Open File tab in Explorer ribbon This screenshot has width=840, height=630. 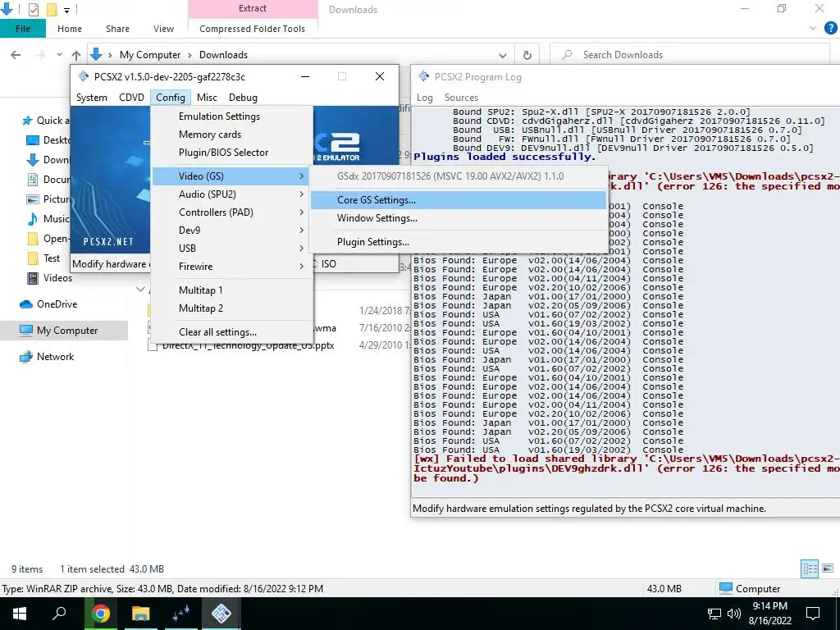[x=23, y=29]
